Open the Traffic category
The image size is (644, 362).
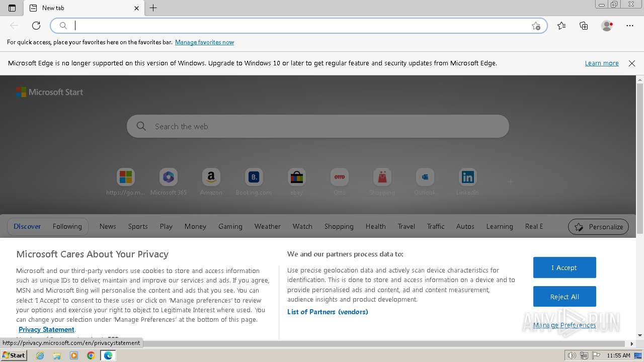(436, 227)
